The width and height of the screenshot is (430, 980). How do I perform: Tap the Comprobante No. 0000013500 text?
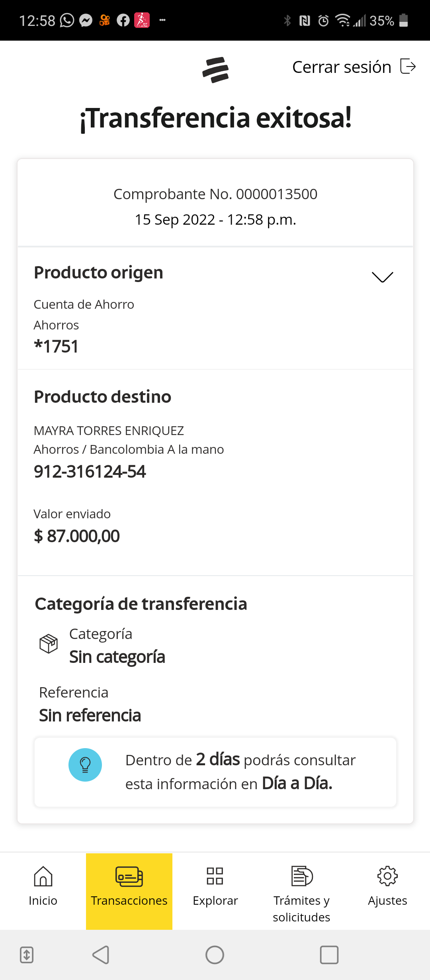click(x=215, y=194)
